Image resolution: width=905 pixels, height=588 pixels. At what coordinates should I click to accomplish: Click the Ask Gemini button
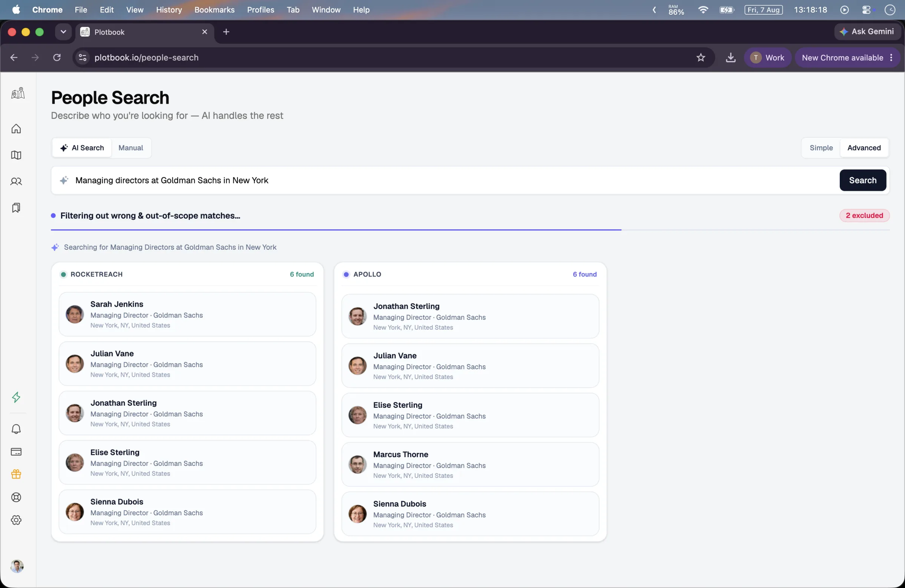(x=867, y=32)
